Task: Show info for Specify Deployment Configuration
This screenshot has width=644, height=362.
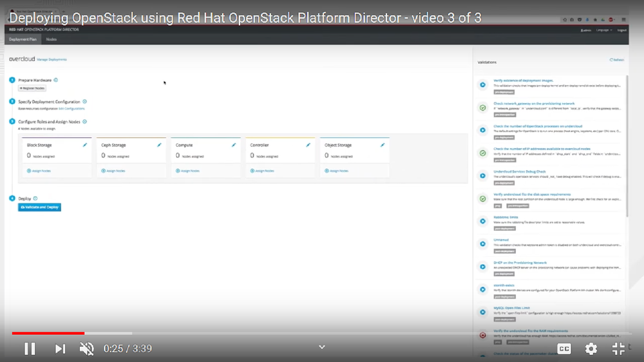Action: point(84,102)
